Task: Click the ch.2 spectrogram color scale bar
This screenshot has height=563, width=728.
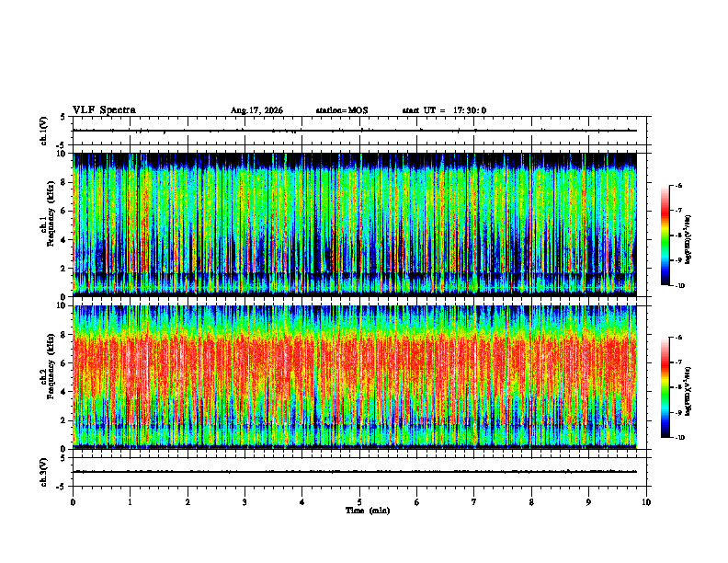Action: (x=665, y=387)
